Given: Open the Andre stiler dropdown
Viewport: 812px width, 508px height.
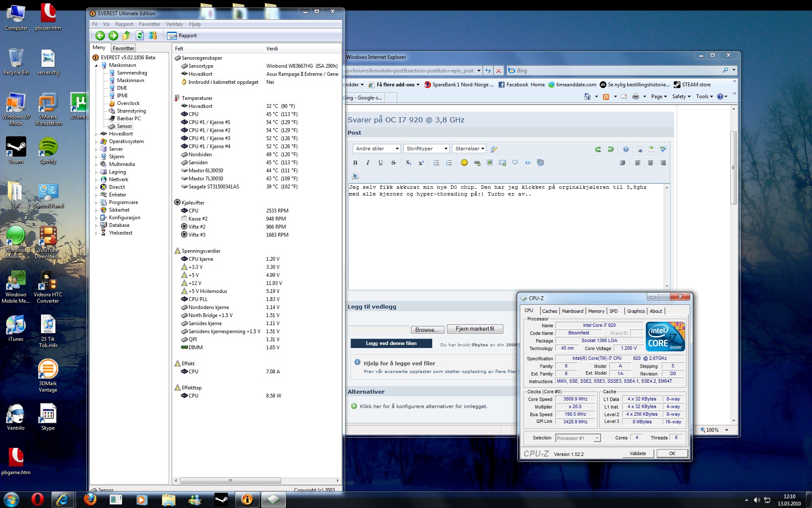Looking at the screenshot, I should pyautogui.click(x=376, y=149).
